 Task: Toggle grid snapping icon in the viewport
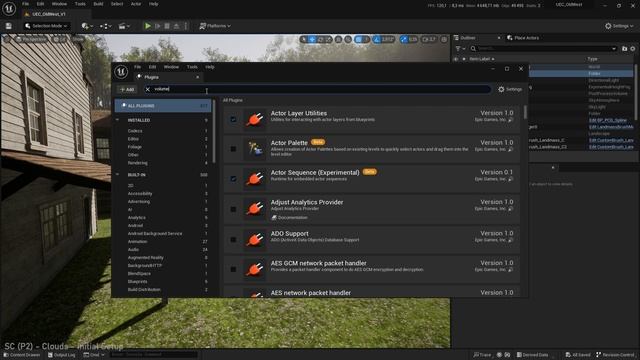358,39
